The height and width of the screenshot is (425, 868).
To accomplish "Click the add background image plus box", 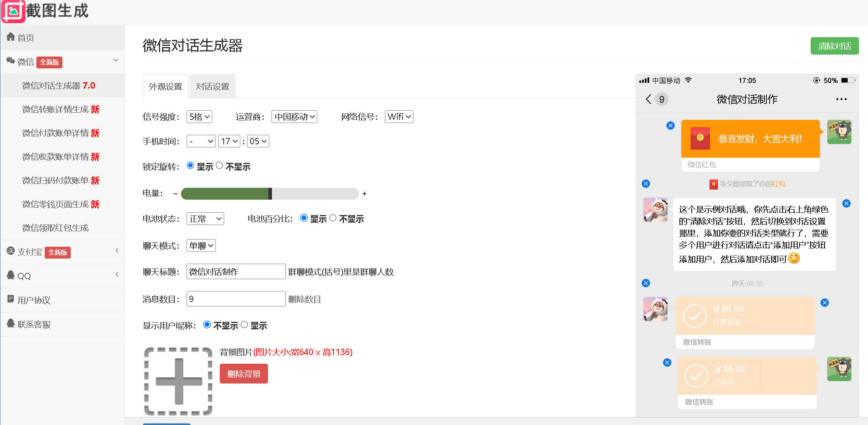I will click(x=178, y=381).
